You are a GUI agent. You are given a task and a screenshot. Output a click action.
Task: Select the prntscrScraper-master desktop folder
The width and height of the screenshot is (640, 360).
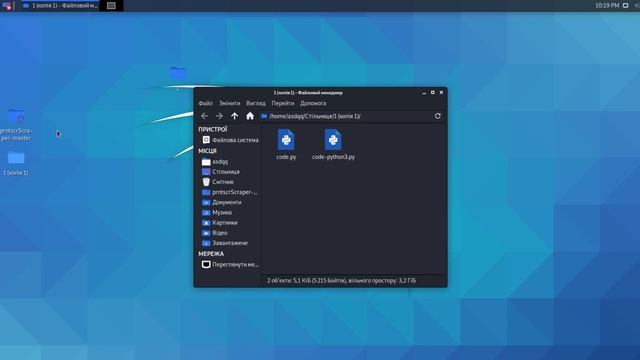coord(16,125)
